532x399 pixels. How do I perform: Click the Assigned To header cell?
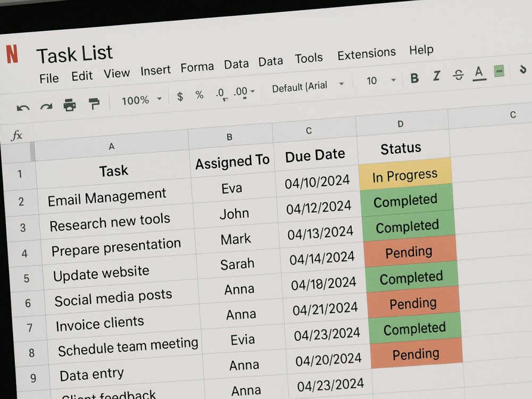(232, 162)
